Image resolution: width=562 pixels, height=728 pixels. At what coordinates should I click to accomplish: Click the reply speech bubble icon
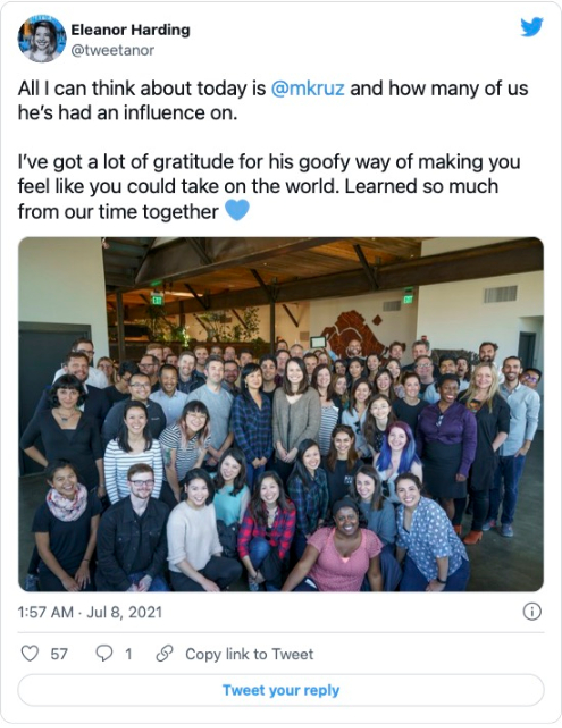pos(104,654)
